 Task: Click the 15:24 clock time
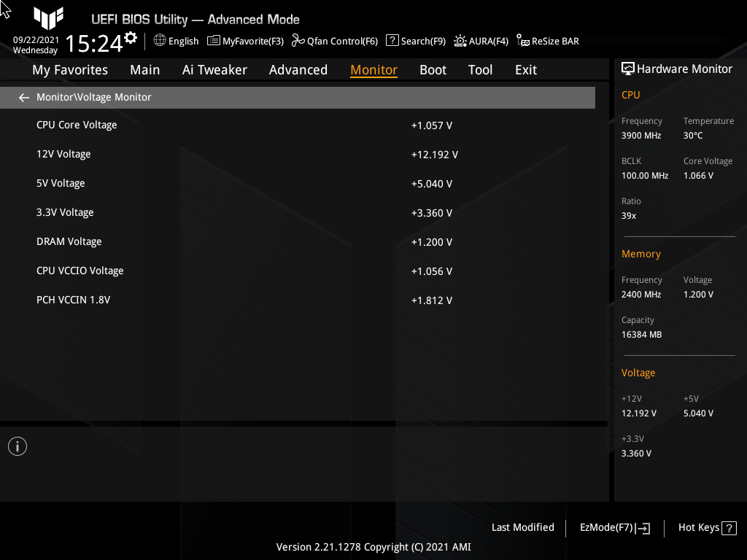(x=94, y=44)
